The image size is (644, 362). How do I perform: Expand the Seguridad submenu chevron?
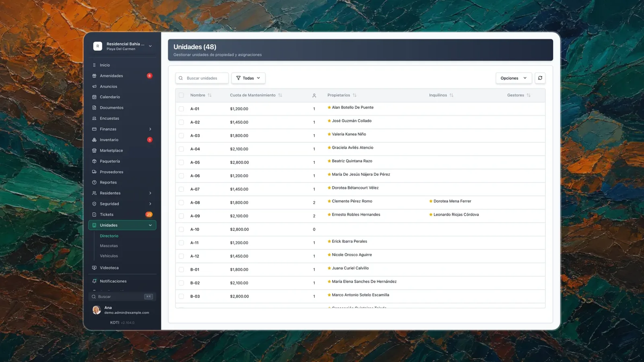click(150, 204)
